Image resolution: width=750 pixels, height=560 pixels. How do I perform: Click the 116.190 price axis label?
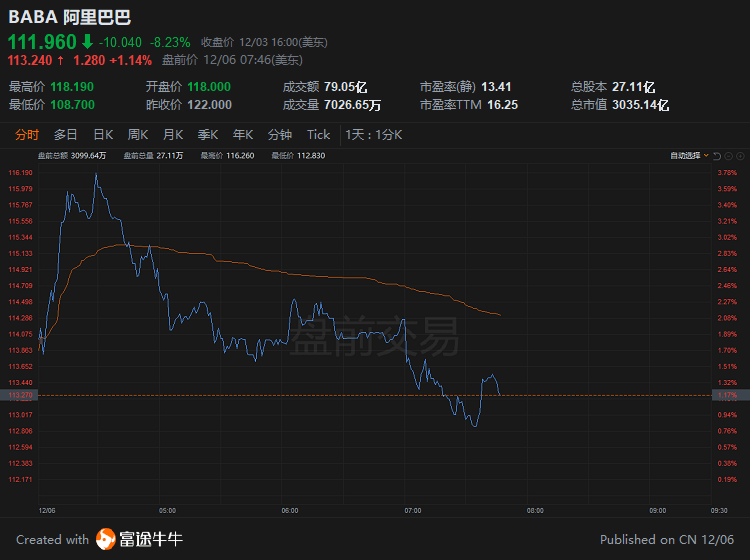point(21,173)
